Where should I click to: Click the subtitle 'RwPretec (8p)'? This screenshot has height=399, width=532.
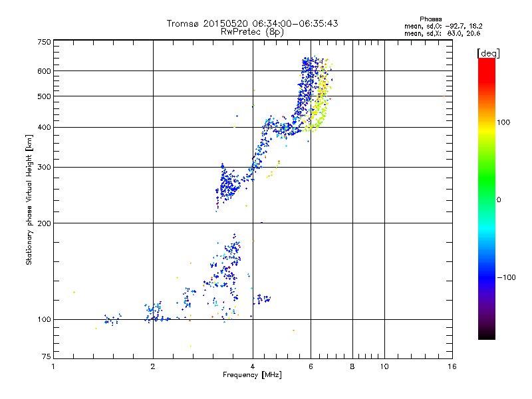(x=252, y=32)
